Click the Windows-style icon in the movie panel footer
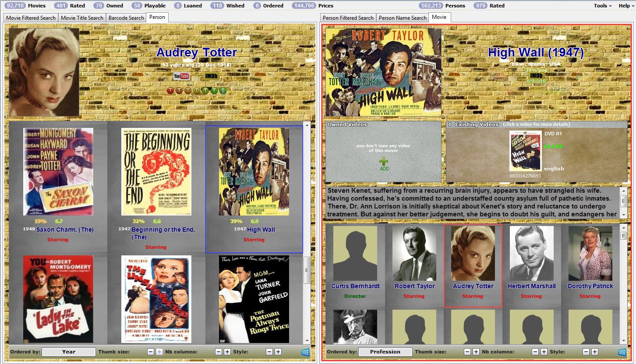The height and width of the screenshot is (364, 636). (622, 352)
